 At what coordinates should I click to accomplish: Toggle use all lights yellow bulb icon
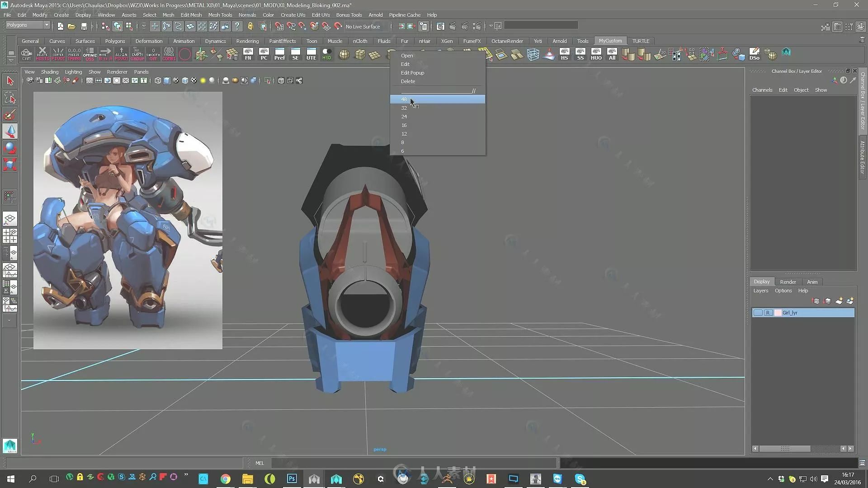click(x=203, y=81)
